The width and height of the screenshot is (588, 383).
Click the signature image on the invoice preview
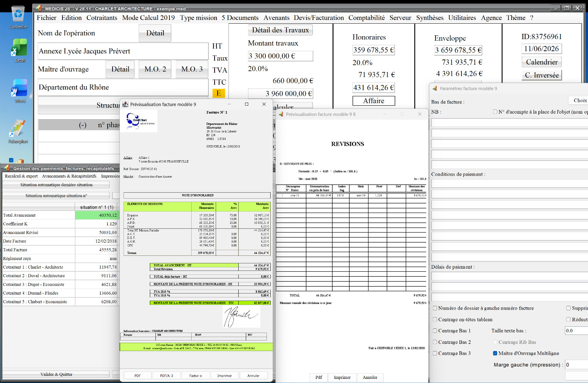point(241,316)
